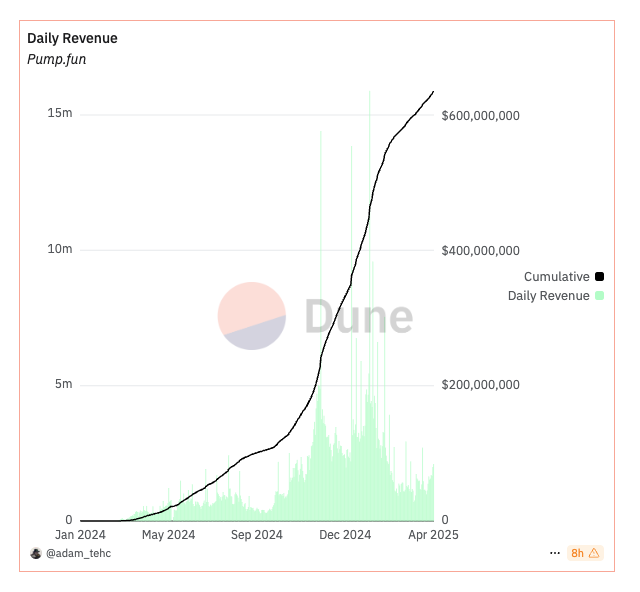Open the @adam_tehc profile link
The height and width of the screenshot is (592, 640).
click(78, 553)
